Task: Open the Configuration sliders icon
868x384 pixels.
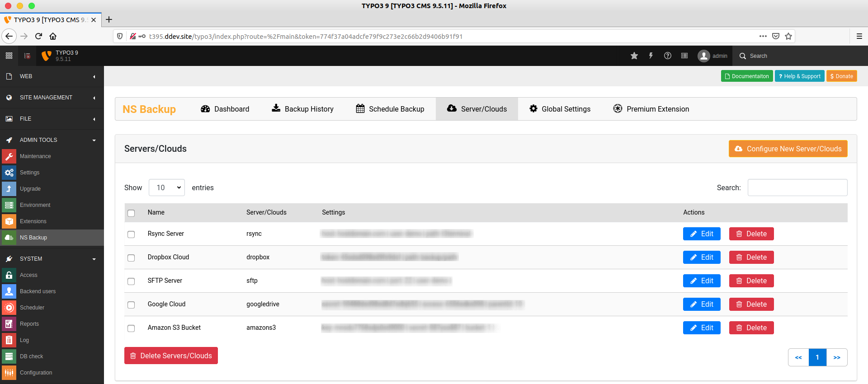Action: [x=9, y=373]
